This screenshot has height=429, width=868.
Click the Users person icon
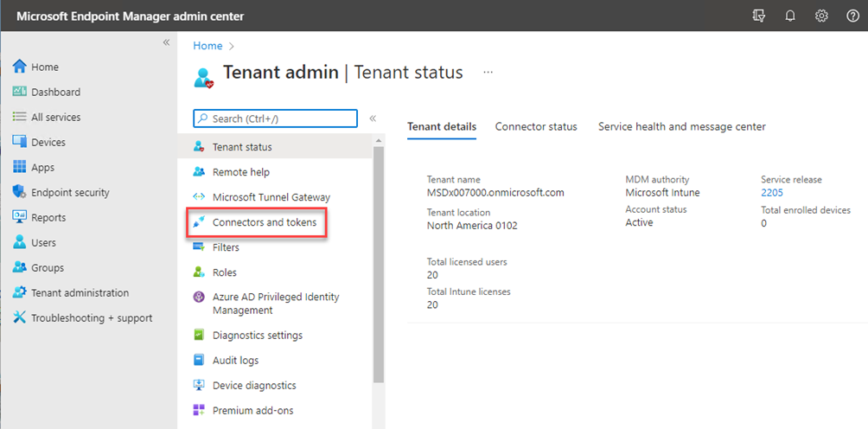[19, 242]
